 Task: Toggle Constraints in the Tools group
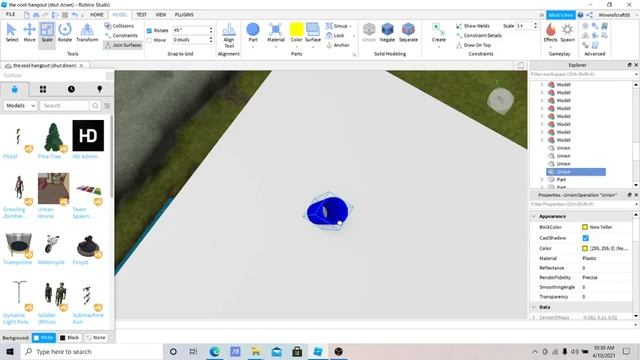click(121, 36)
